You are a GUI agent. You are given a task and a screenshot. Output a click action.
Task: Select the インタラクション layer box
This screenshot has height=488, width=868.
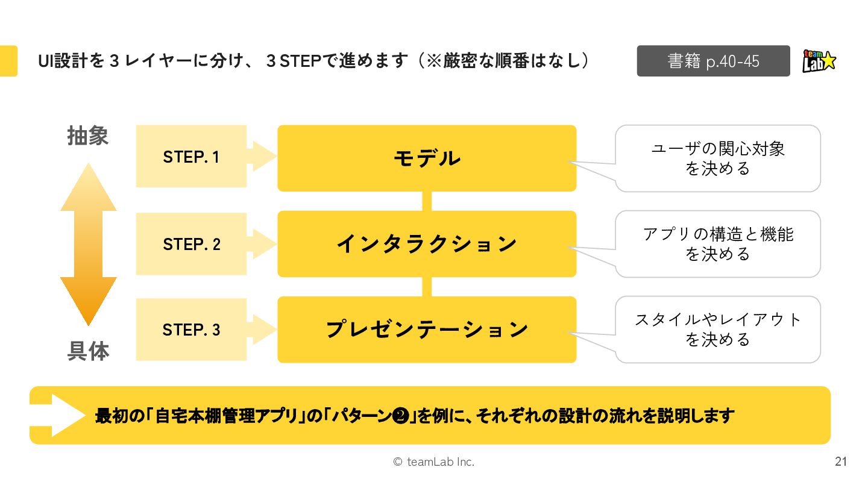(x=427, y=243)
